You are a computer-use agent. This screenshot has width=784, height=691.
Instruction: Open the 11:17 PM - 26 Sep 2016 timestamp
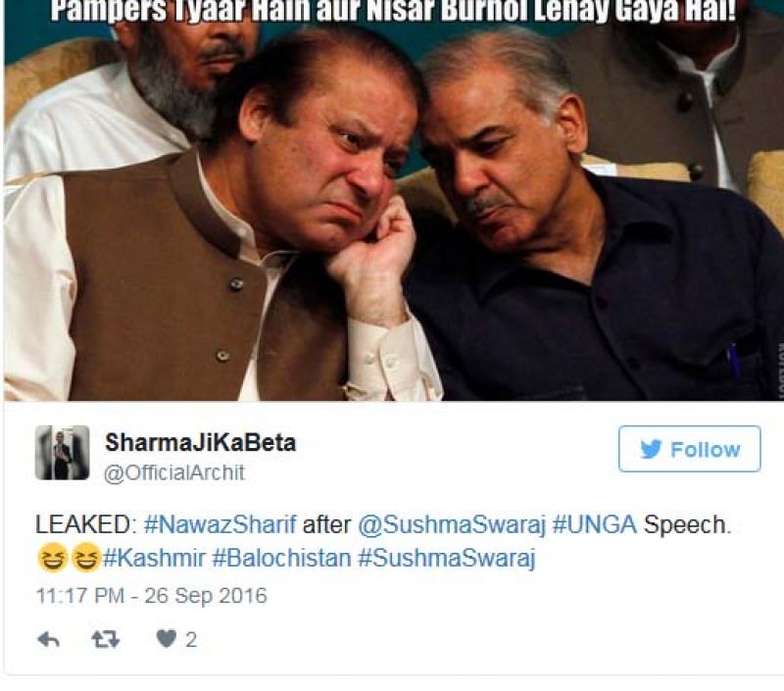[x=152, y=596]
